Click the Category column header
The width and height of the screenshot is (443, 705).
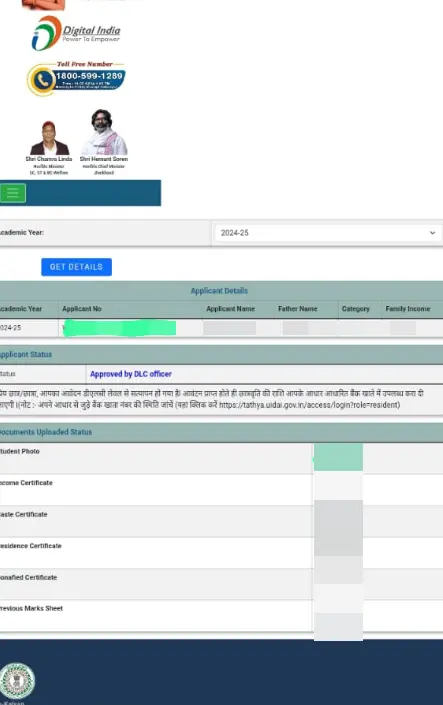[355, 309]
